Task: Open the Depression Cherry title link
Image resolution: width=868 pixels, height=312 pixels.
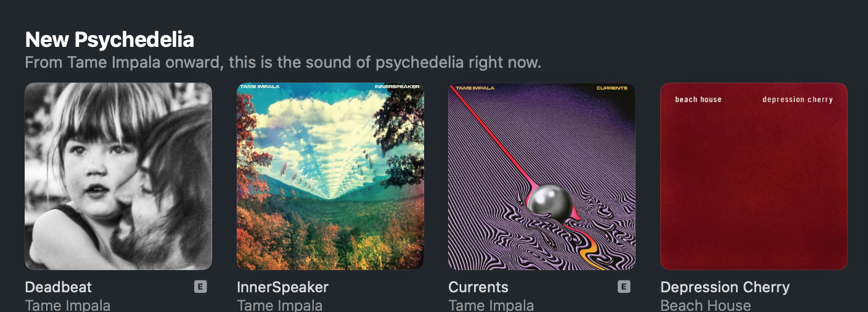Action: [725, 287]
